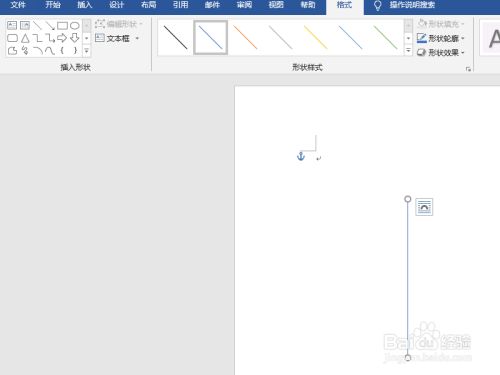The height and width of the screenshot is (375, 500).
Task: Apply the orange line style
Action: pyautogui.click(x=245, y=37)
